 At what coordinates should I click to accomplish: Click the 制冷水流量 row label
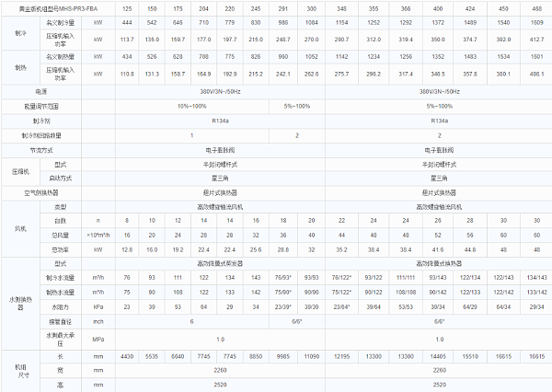click(x=61, y=278)
